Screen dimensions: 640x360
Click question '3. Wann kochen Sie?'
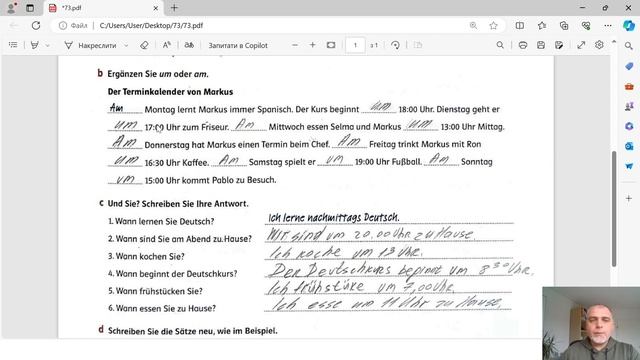tap(146, 256)
